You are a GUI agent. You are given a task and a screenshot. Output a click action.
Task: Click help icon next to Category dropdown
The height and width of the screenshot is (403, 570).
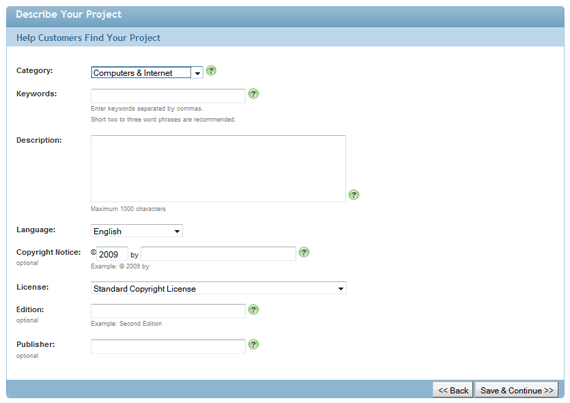point(211,70)
